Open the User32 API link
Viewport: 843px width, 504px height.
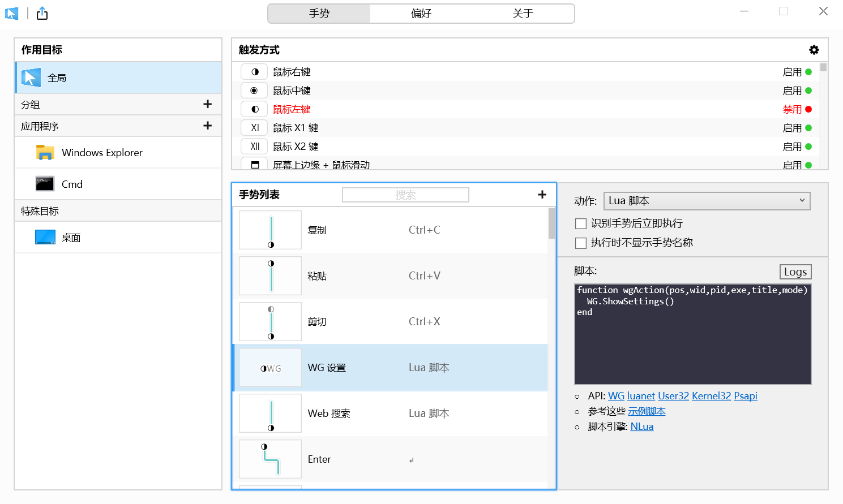[x=673, y=396]
